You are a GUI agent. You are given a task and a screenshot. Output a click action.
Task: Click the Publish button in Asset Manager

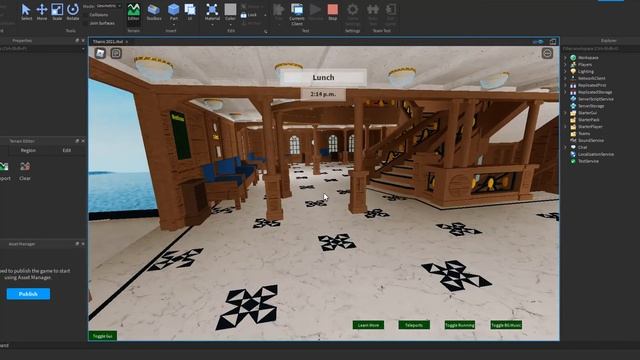tap(28, 294)
